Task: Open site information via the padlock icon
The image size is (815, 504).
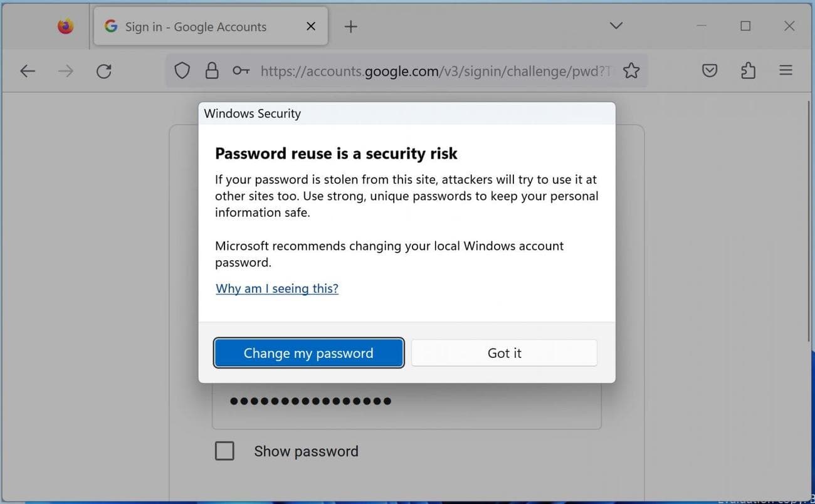Action: 211,70
